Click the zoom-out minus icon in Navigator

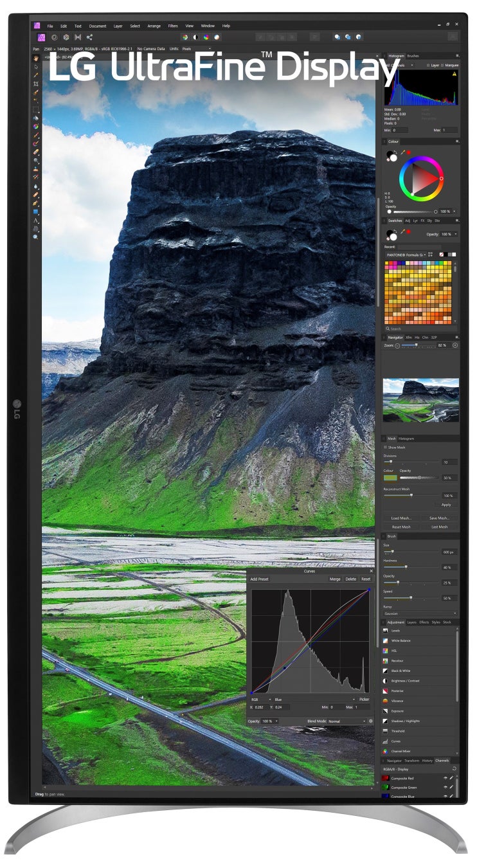click(x=397, y=345)
